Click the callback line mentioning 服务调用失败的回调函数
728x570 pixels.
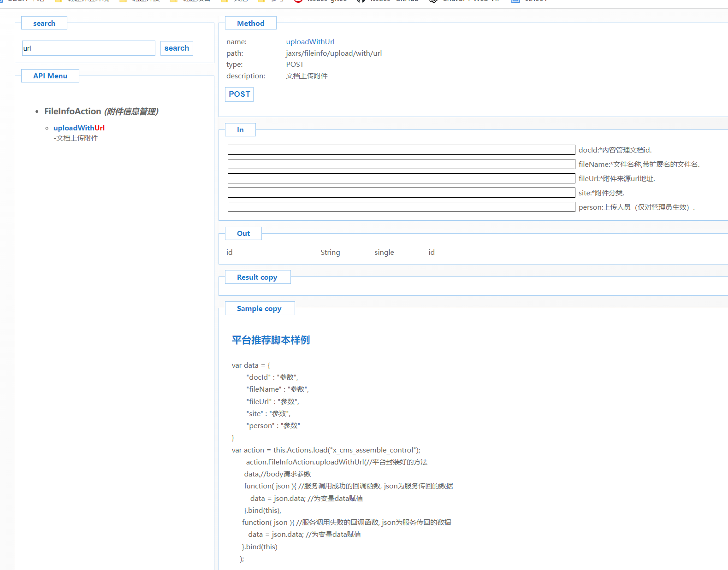347,523
